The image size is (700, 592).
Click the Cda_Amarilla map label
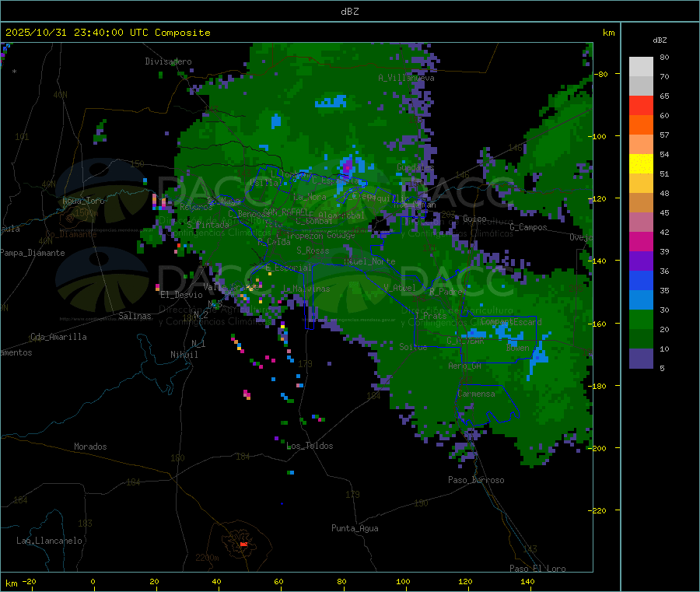(58, 337)
